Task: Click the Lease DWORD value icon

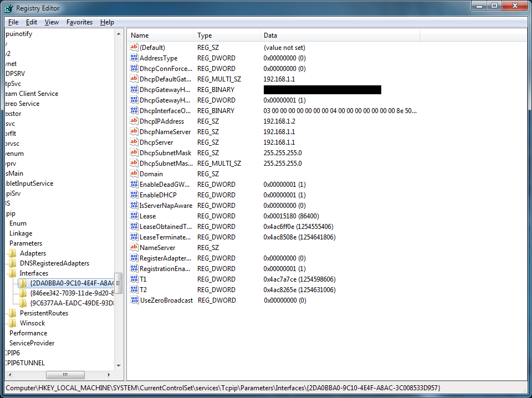Action: coord(134,216)
